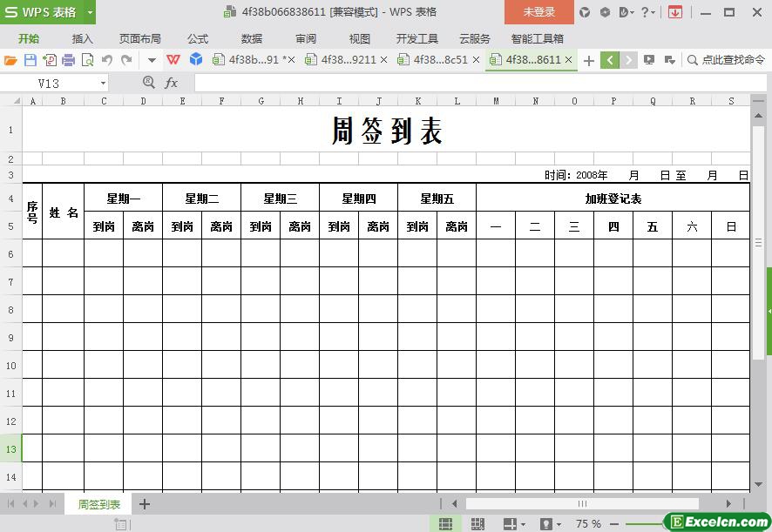
Task: Add a new sheet with plus icon
Action: (145, 504)
